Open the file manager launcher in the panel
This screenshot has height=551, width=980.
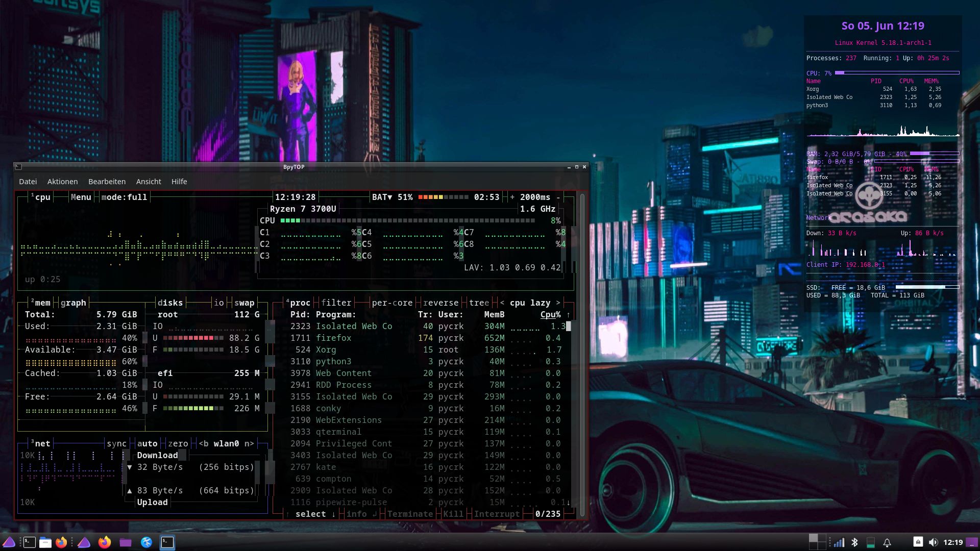coord(45,542)
